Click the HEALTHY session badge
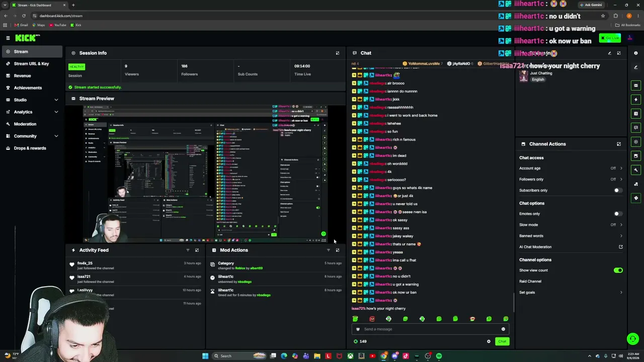 tap(77, 67)
